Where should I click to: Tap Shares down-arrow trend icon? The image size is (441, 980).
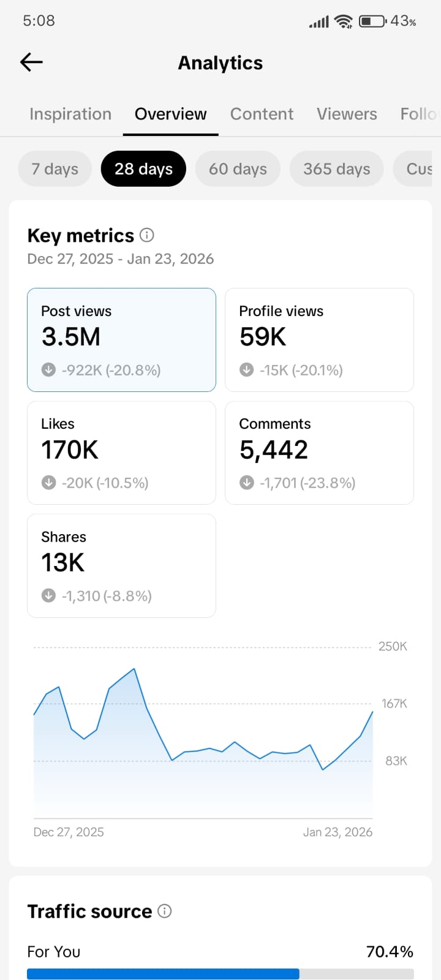(48, 595)
